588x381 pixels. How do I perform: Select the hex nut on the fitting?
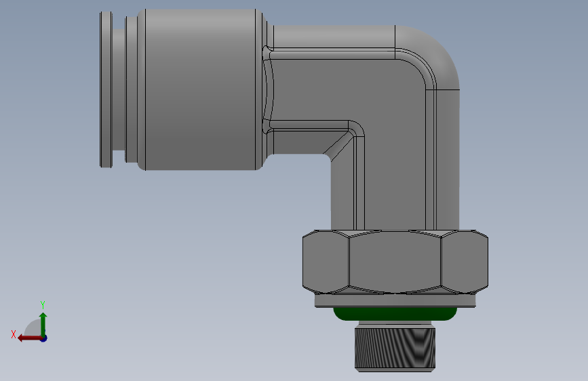395,262
